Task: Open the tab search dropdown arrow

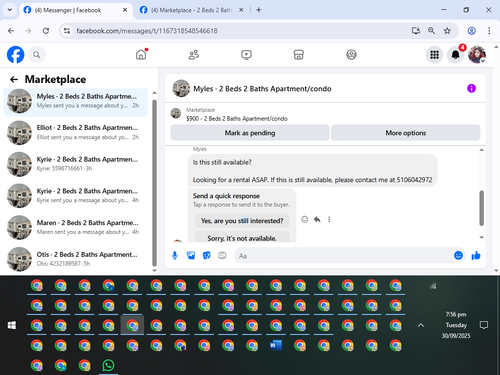Action: [10, 10]
